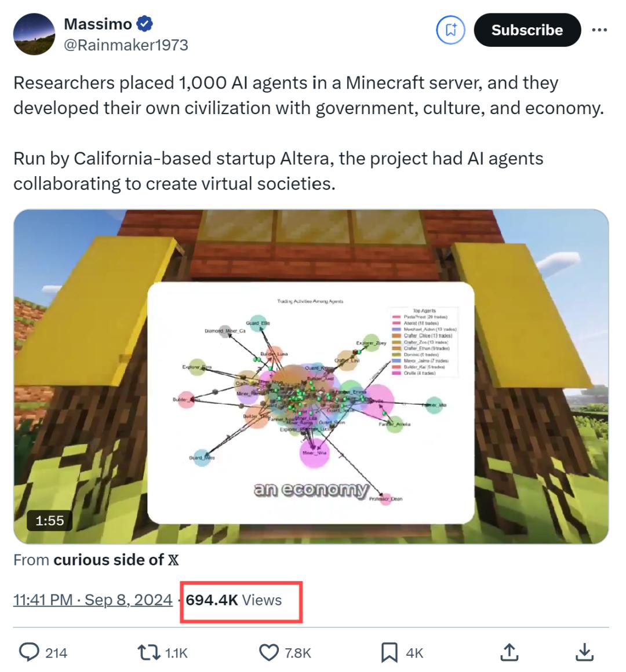Click the 11:41 PM Sep 8, 2024 timestamp
This screenshot has height=672, width=626.
tap(93, 600)
